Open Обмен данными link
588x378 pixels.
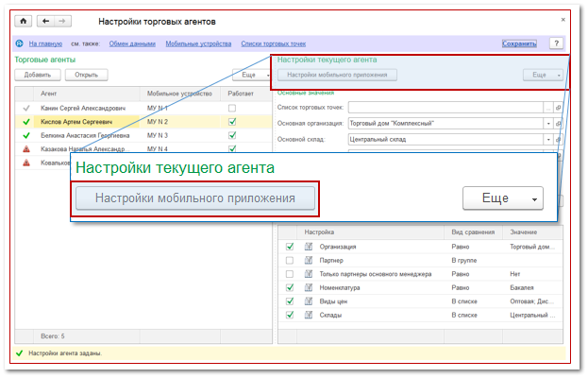click(131, 44)
